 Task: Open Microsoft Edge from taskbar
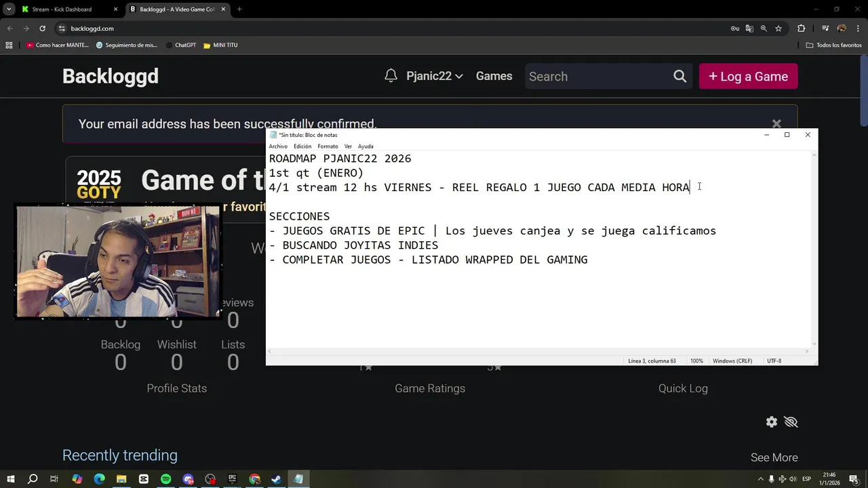coord(99,479)
